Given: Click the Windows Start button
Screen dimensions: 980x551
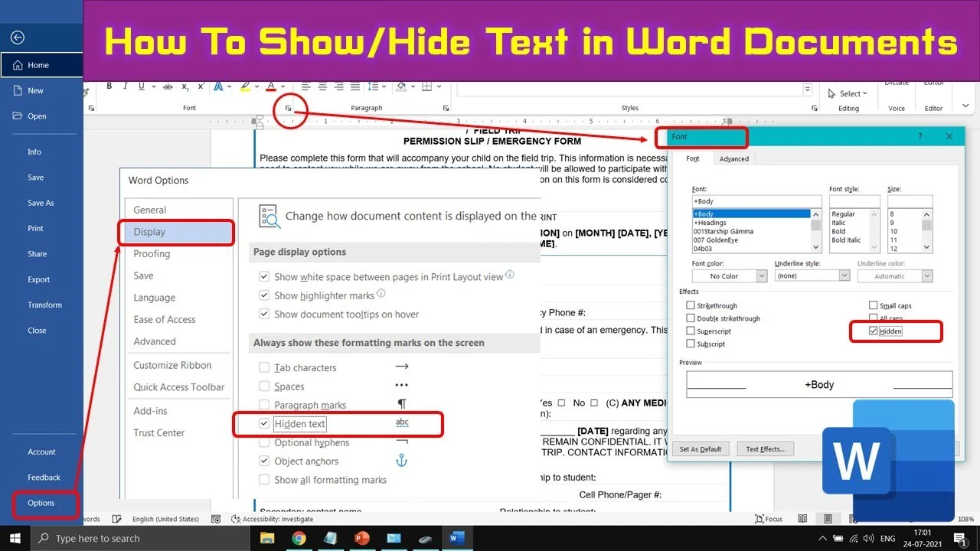Looking at the screenshot, I should (x=15, y=538).
